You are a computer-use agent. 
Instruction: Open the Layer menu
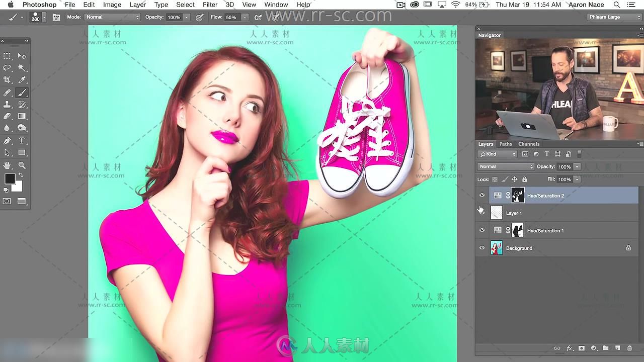137,5
